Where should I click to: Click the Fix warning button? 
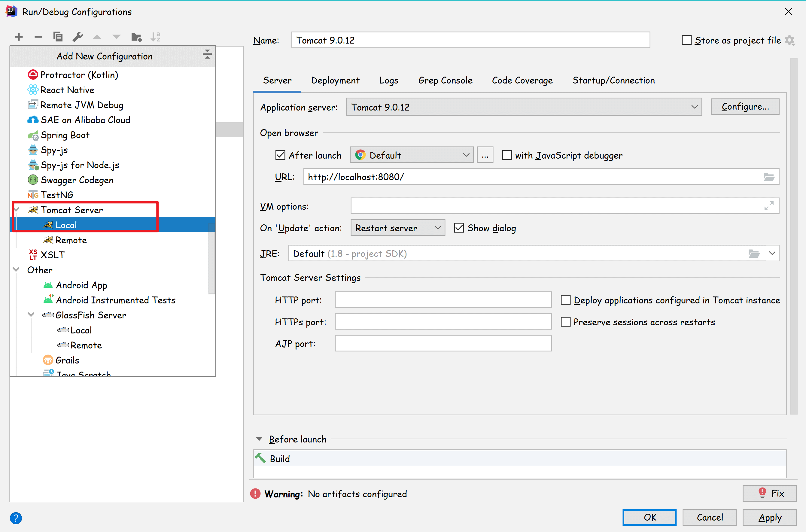769,493
